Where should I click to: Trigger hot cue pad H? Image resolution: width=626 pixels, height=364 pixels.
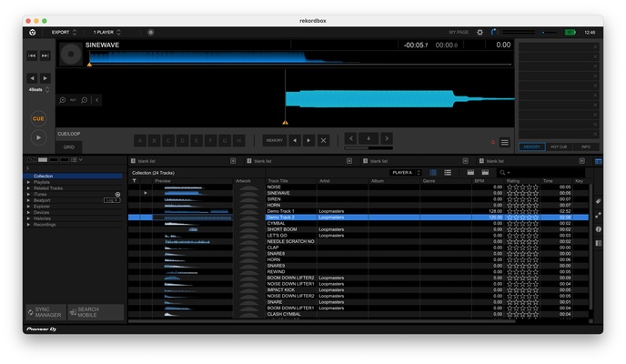[x=238, y=140]
